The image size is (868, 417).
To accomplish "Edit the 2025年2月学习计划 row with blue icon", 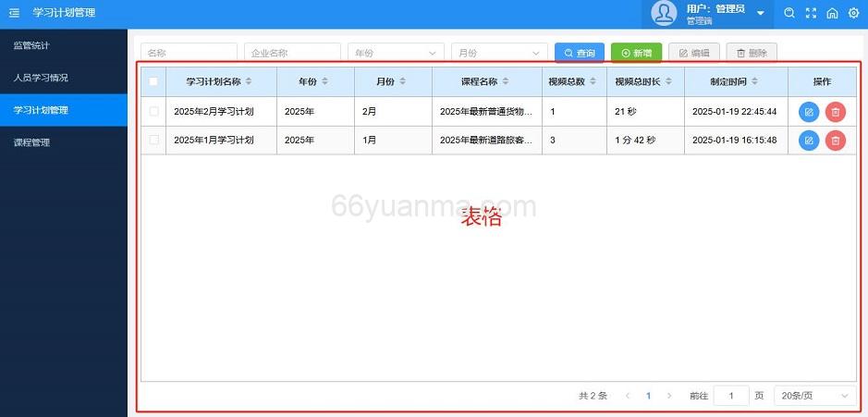I will pos(809,112).
